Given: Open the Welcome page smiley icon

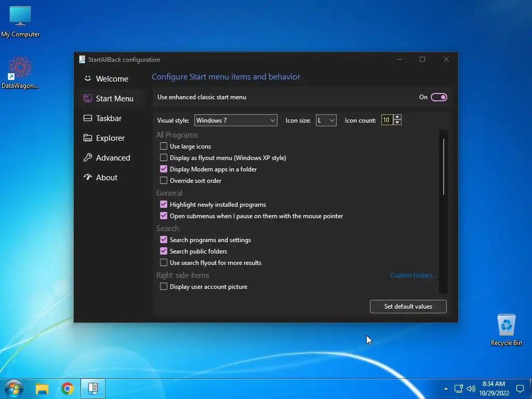Looking at the screenshot, I should (87, 78).
